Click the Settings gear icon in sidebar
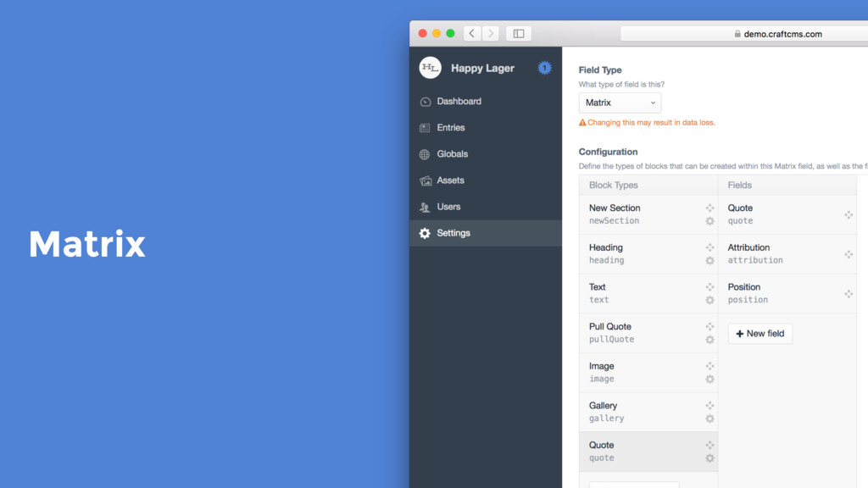868x488 pixels. coord(425,234)
